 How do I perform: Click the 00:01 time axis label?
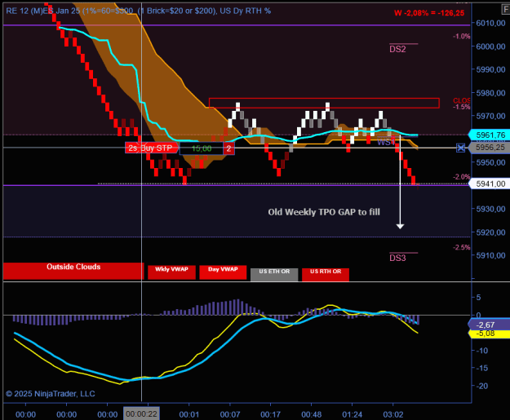tap(189, 414)
